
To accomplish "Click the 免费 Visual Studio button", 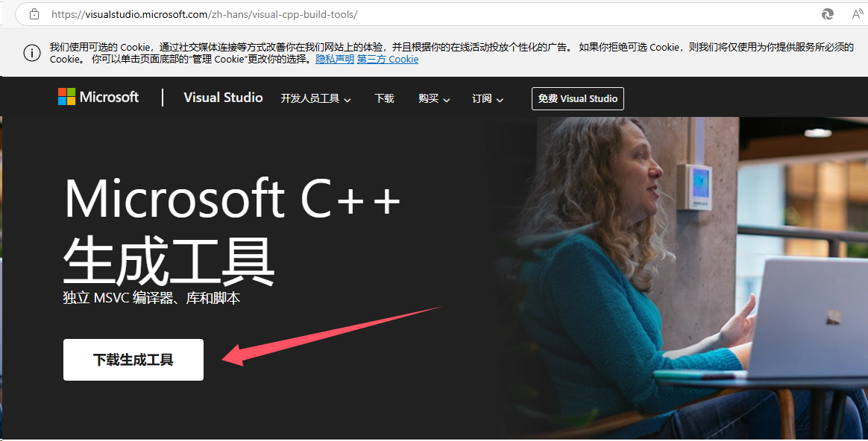I will [x=577, y=98].
